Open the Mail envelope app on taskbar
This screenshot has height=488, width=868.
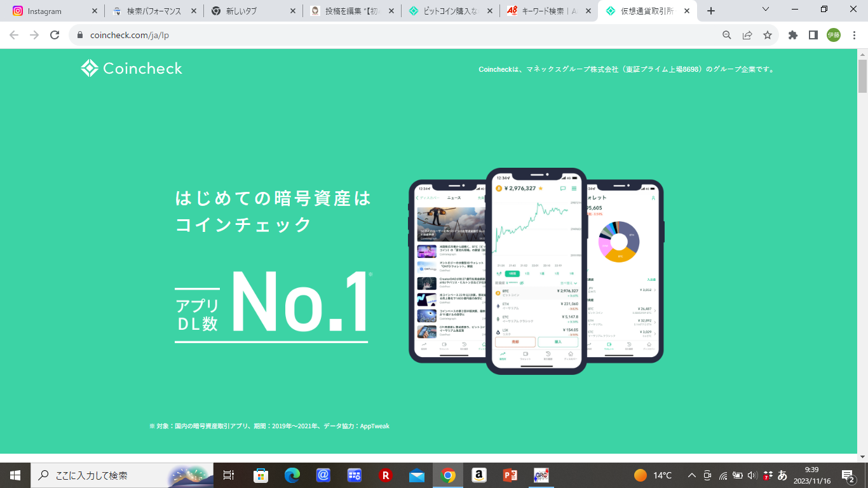(416, 475)
